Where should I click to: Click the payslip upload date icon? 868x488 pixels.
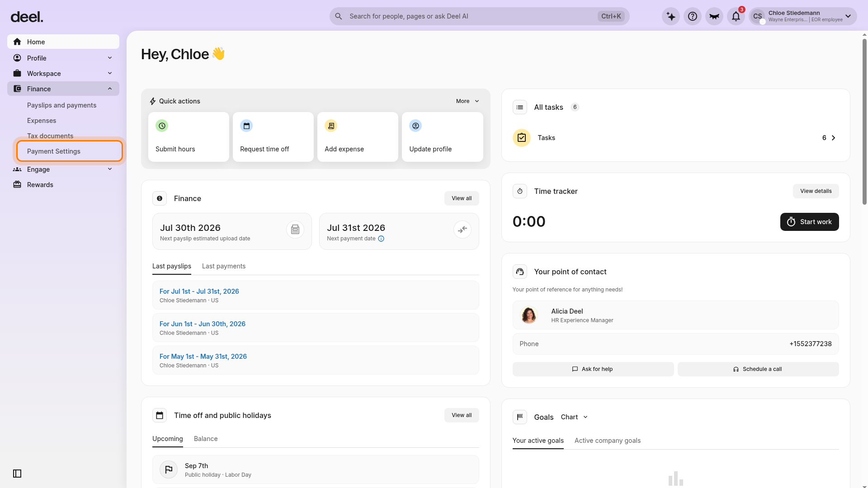coord(295,230)
